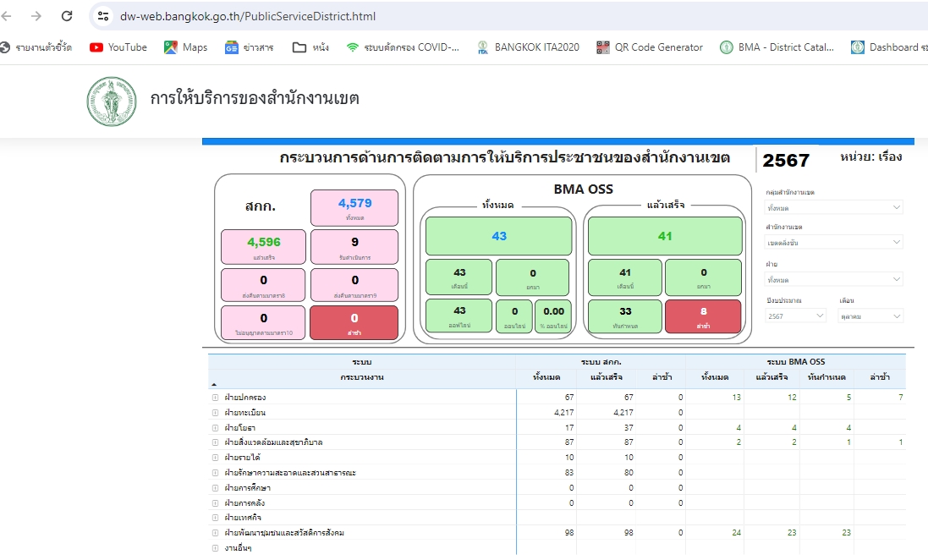This screenshot has height=560, width=928.
Task: Reload the page with the refresh icon
Action: [x=67, y=16]
